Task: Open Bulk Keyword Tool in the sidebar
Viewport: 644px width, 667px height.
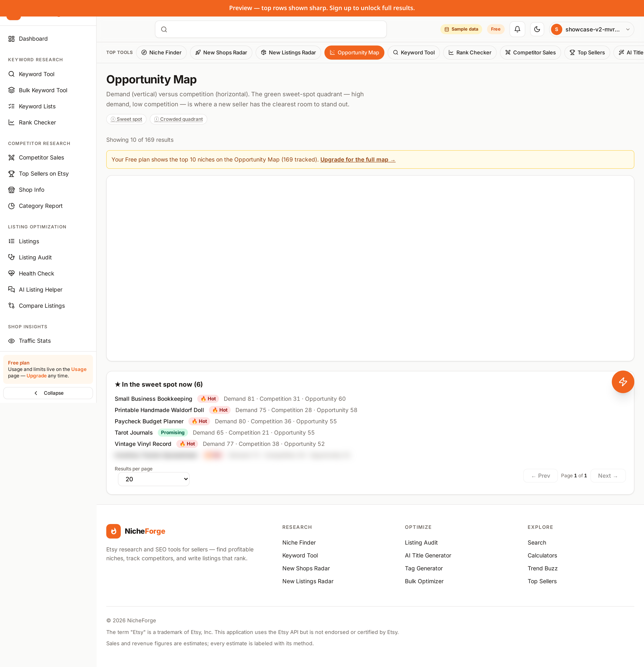Action: pos(48,90)
